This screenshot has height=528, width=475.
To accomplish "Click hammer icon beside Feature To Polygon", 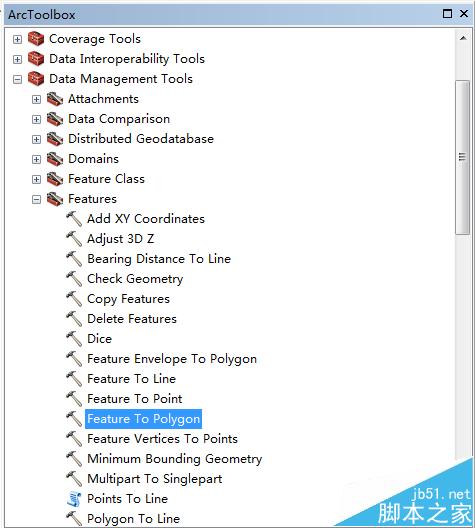I will [x=74, y=419].
